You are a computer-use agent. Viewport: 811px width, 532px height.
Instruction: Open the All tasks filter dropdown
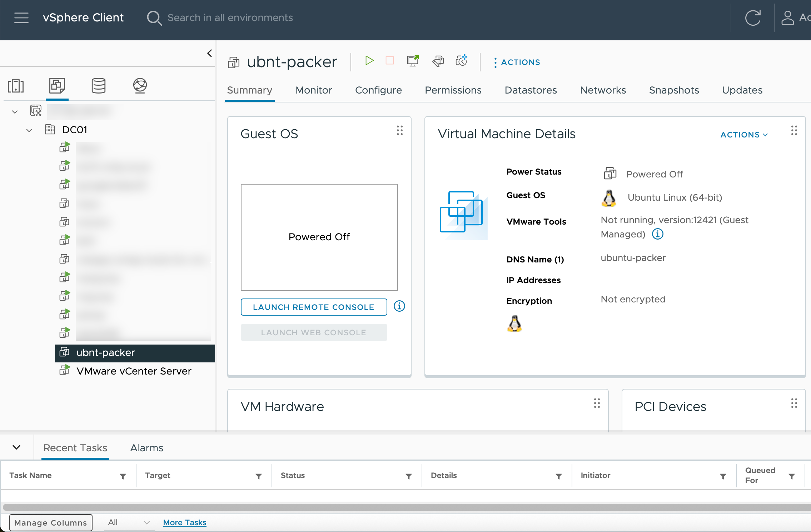click(x=129, y=522)
